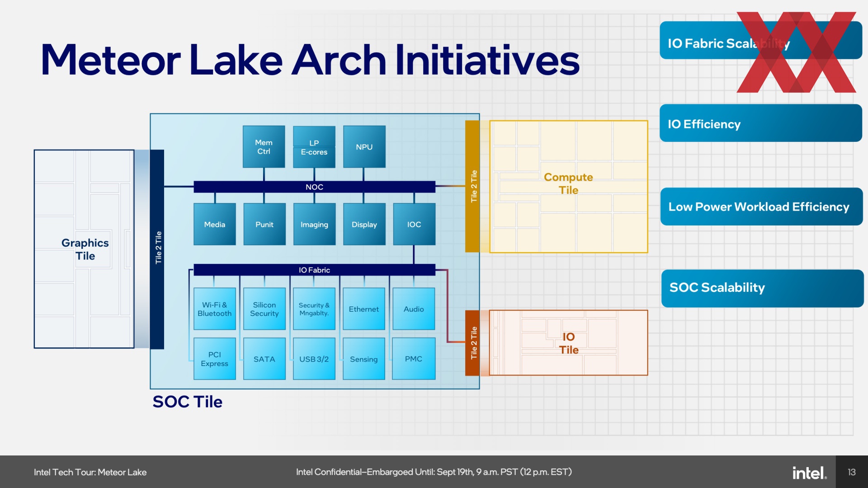This screenshot has width=868, height=488.
Task: Click the Compute Tile label
Action: (x=568, y=183)
